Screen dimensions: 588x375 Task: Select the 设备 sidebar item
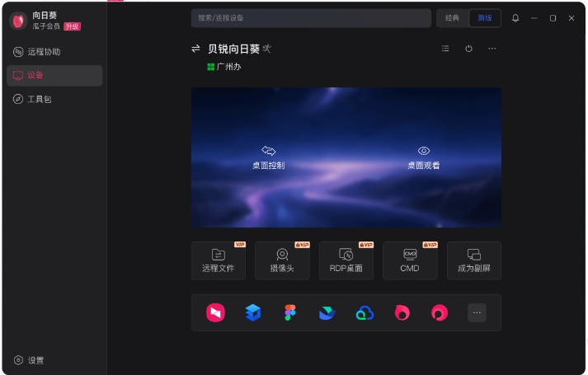(54, 75)
